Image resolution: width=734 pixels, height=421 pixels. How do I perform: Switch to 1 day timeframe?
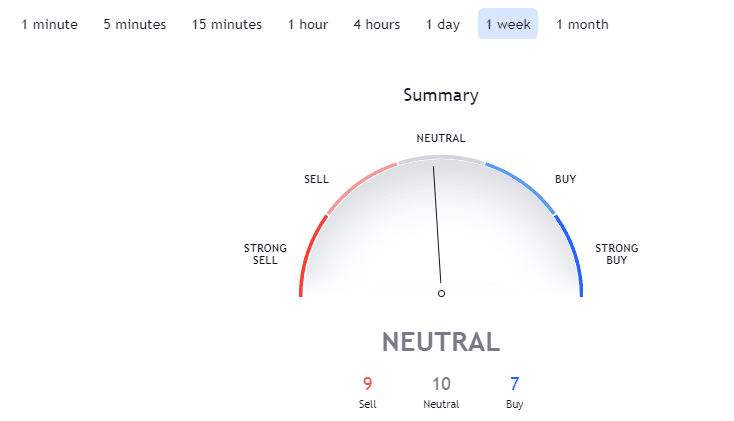(443, 24)
